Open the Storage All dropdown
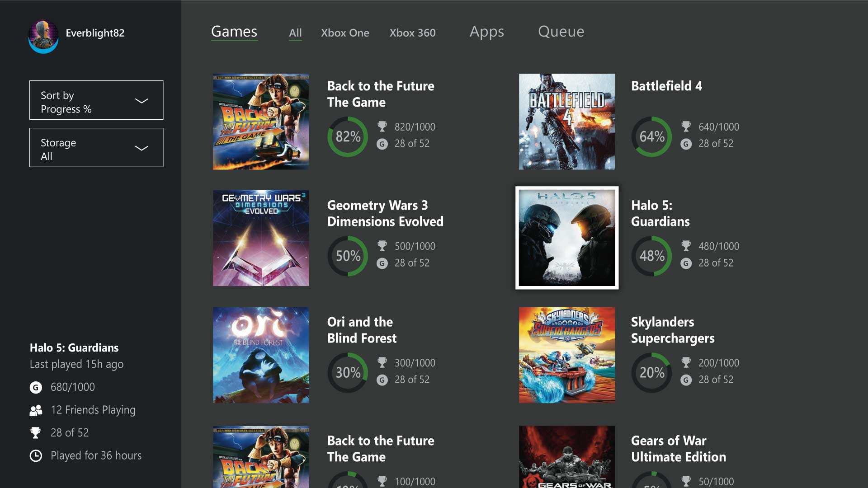The height and width of the screenshot is (488, 868). click(96, 148)
